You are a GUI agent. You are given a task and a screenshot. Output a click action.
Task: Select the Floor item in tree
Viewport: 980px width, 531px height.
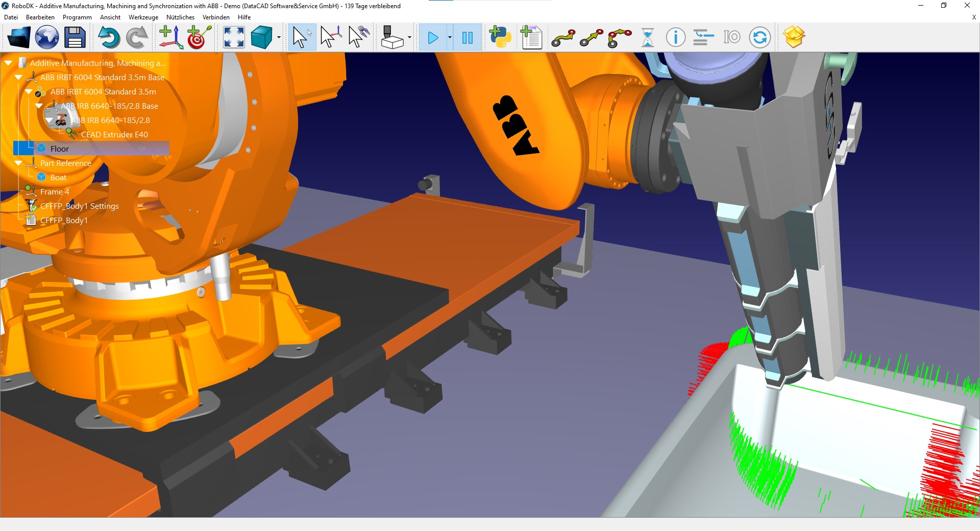coord(59,149)
